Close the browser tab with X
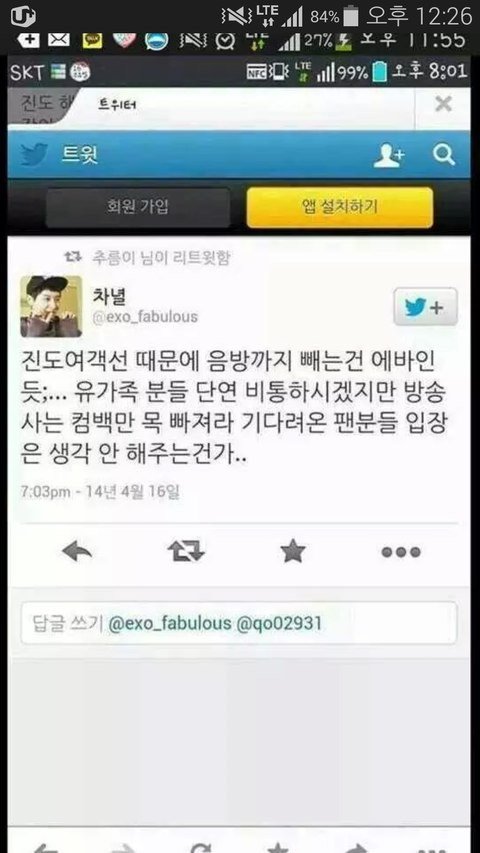Viewport: 480px width, 853px height. (x=444, y=103)
